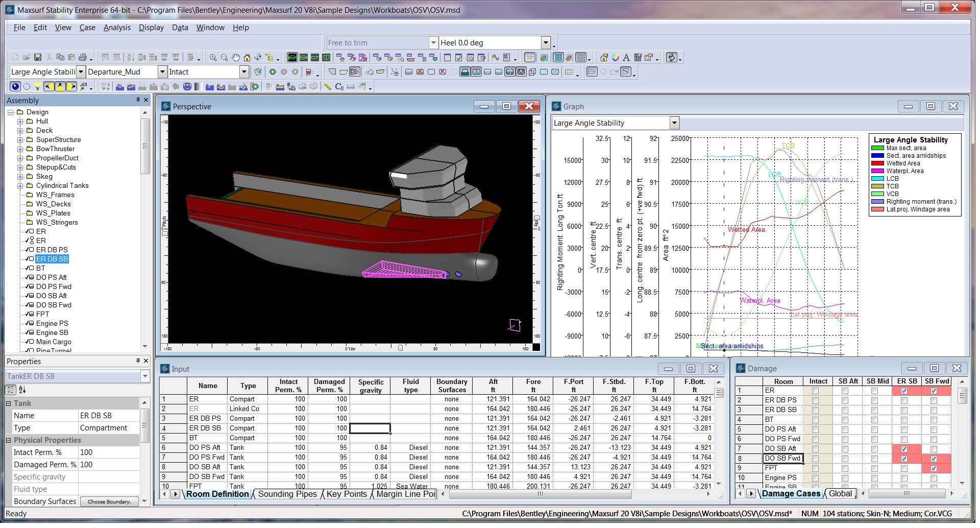Uncheck SB Fwd checkbox for FPT row
The width and height of the screenshot is (980, 528).
(x=934, y=469)
